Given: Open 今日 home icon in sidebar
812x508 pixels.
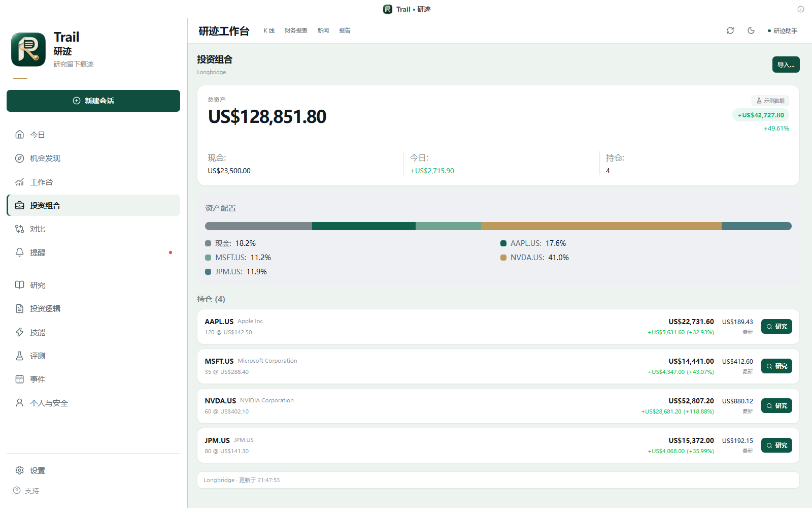Looking at the screenshot, I should click(x=20, y=135).
